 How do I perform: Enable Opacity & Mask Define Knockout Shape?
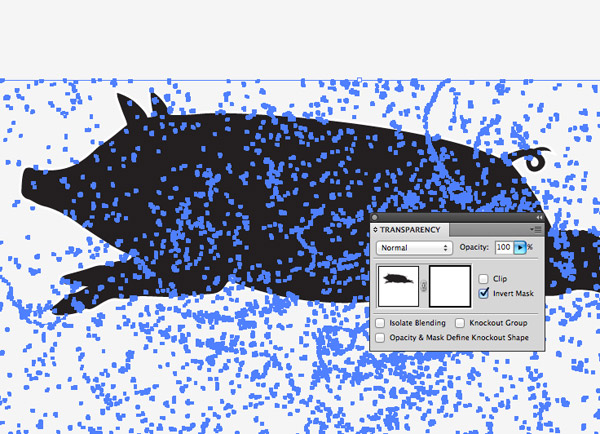tap(380, 338)
